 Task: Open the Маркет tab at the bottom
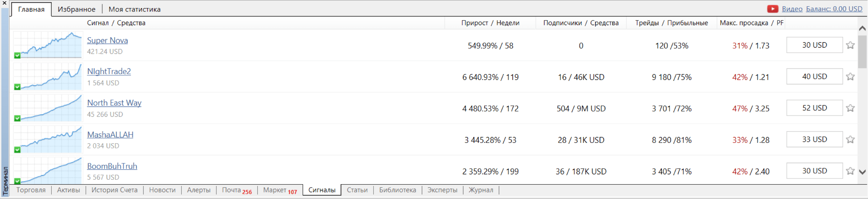tap(280, 190)
